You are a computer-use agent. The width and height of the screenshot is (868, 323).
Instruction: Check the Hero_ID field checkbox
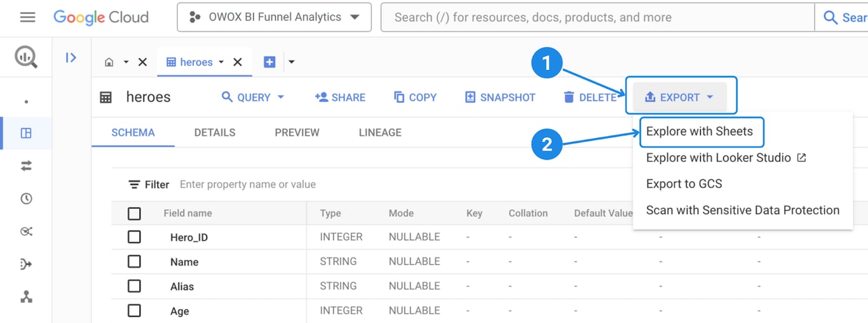(134, 237)
